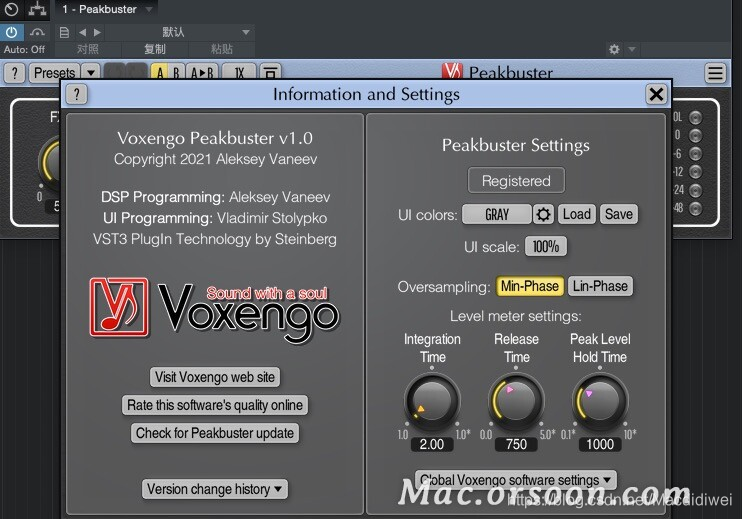Click the Release Time knob
This screenshot has height=519, width=742.
click(516, 401)
